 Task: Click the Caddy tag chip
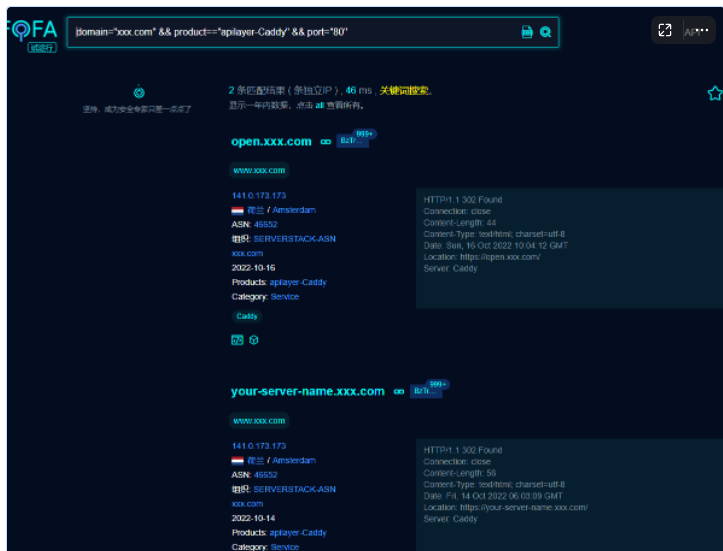tap(247, 316)
